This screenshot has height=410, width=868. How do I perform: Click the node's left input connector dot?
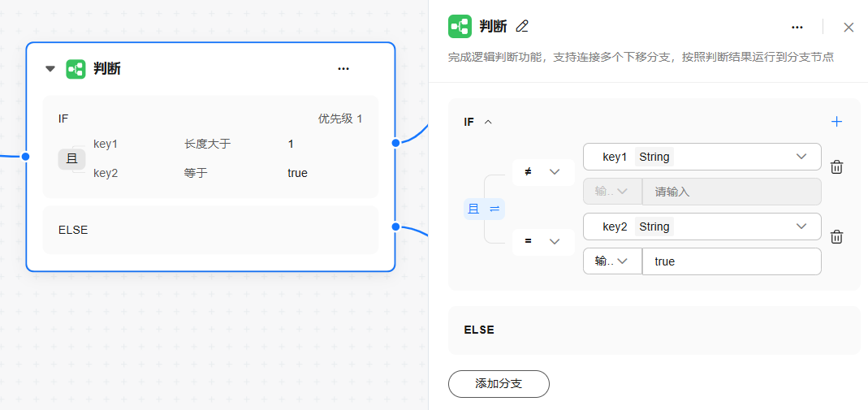pyautogui.click(x=25, y=157)
